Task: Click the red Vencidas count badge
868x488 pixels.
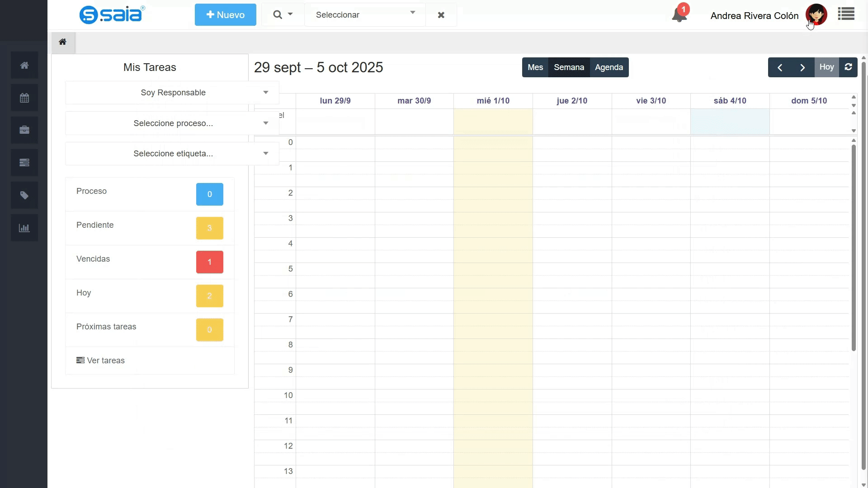Action: 209,262
